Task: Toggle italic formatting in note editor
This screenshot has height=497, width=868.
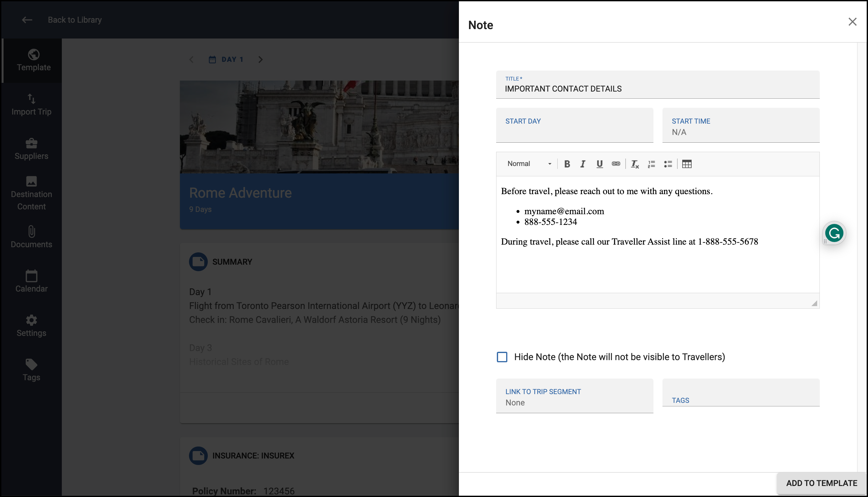Action: pos(583,164)
